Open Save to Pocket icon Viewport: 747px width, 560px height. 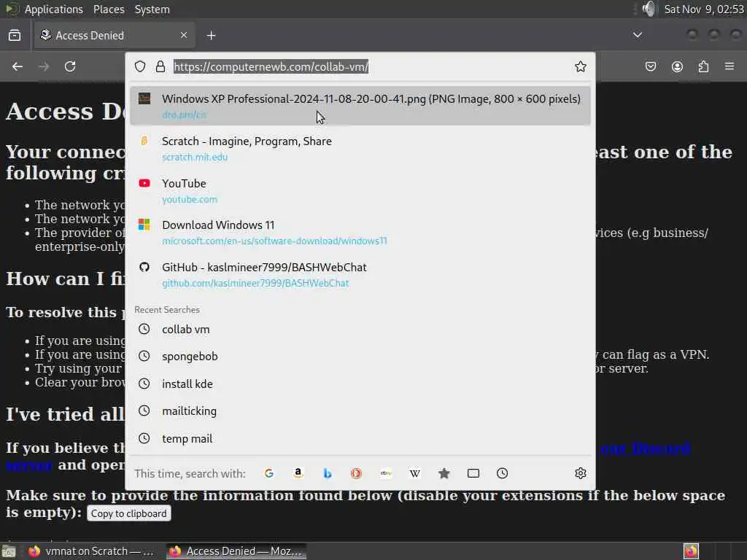650,66
